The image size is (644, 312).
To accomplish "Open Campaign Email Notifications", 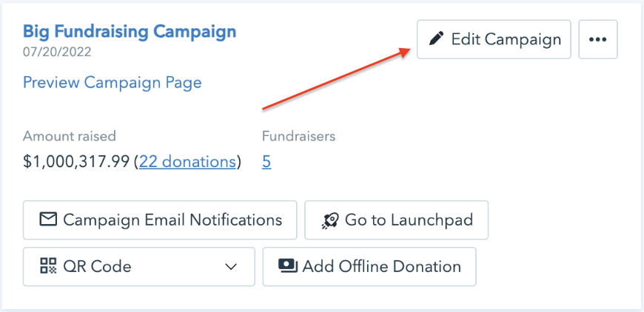I will 160,220.
